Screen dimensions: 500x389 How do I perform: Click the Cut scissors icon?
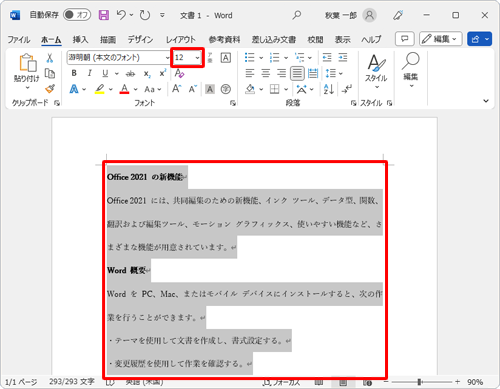pyautogui.click(x=50, y=58)
